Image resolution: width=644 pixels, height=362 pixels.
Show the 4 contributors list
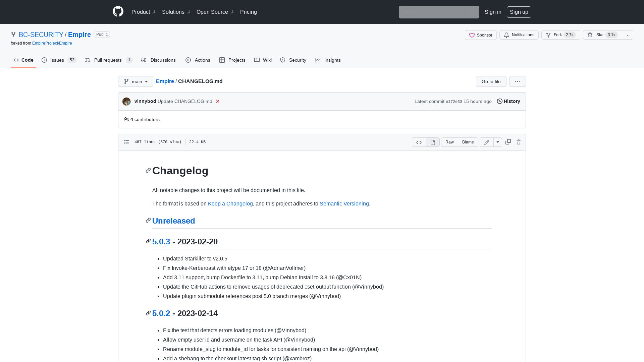[x=142, y=119]
